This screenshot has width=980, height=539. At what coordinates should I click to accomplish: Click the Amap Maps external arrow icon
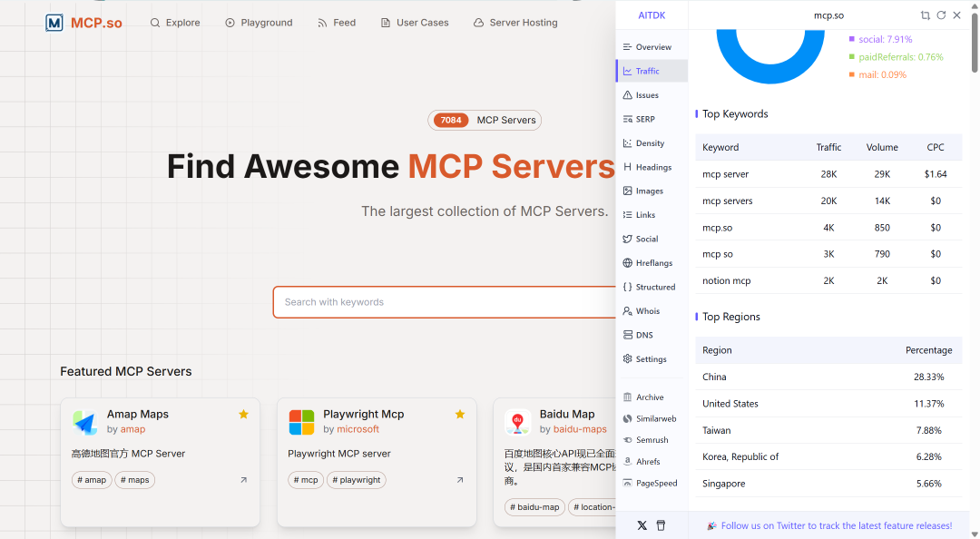(244, 480)
